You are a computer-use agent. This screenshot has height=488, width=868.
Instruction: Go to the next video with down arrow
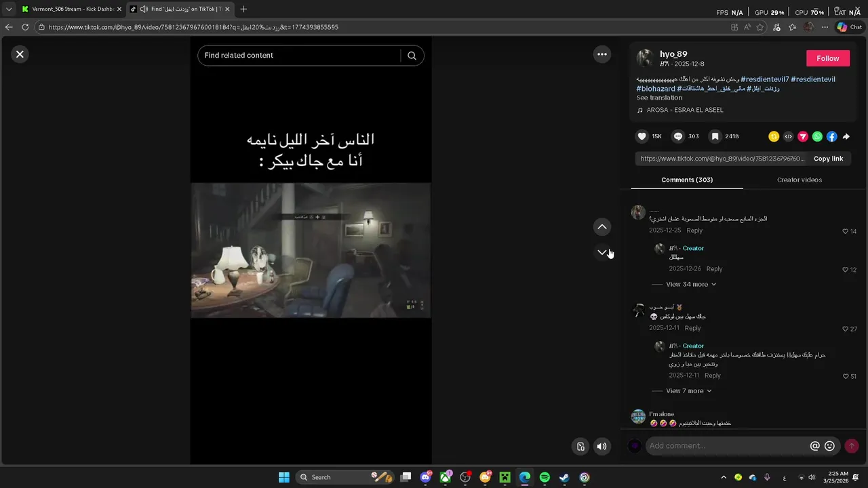coord(602,252)
